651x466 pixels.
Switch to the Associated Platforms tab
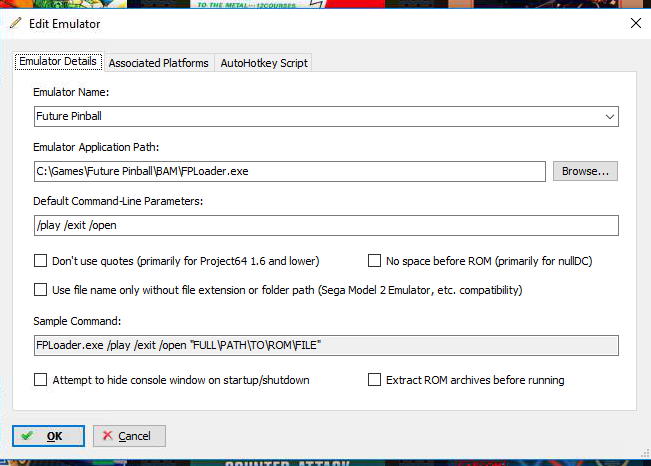pos(159,63)
